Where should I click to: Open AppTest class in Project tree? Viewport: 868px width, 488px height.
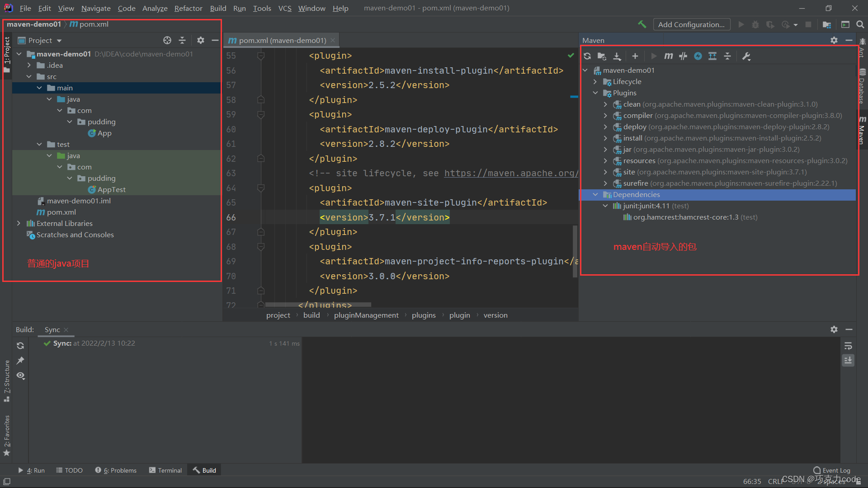(111, 189)
